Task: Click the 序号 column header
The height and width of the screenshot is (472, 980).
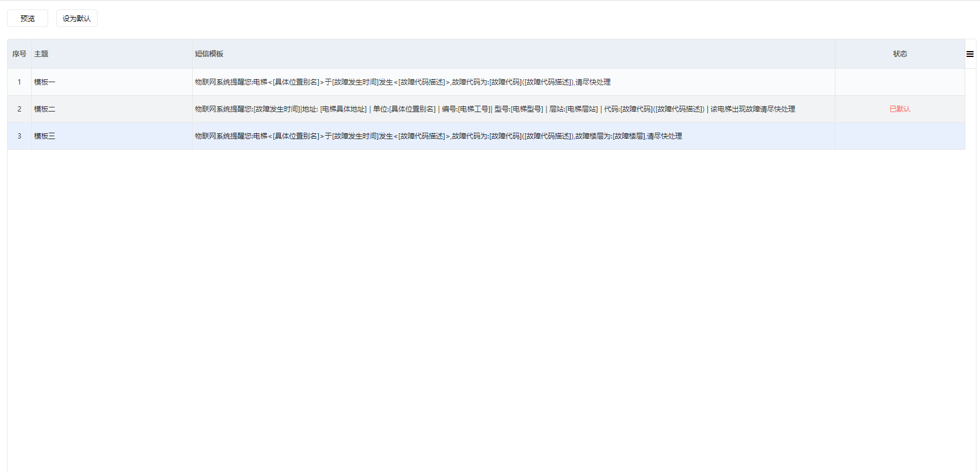Action: tap(19, 54)
